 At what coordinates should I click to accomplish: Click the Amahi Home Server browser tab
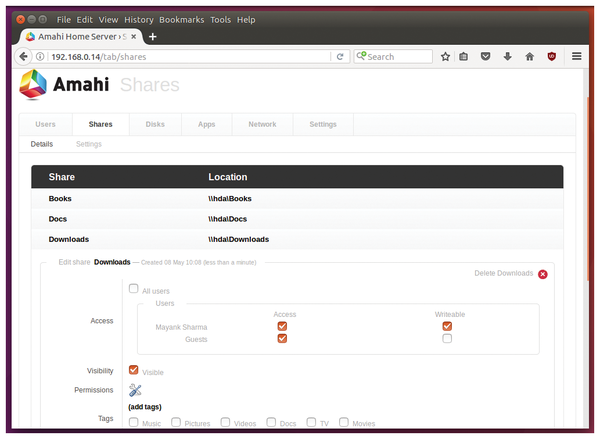(81, 37)
